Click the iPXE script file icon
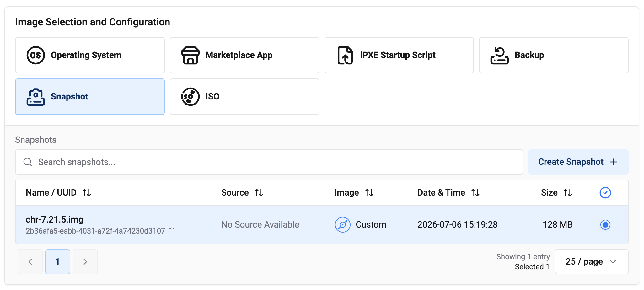This screenshot has width=644, height=290. tap(345, 55)
